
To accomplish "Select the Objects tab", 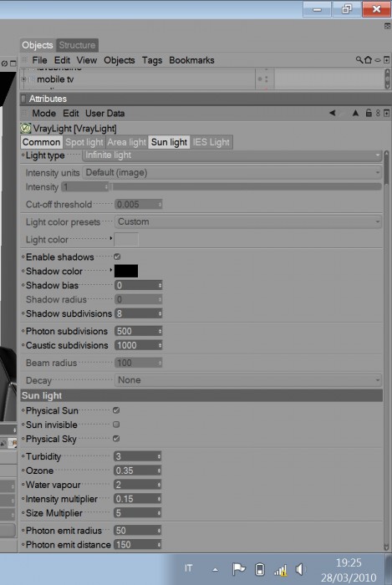I will [x=38, y=45].
